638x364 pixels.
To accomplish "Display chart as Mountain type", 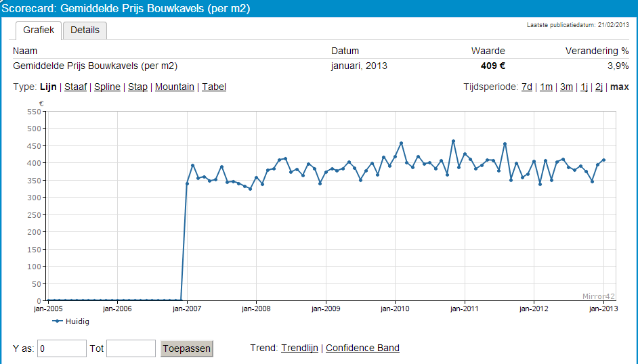I will [x=175, y=87].
